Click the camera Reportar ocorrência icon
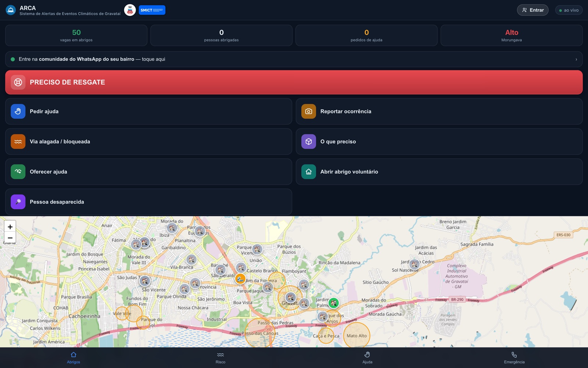 [x=309, y=111]
